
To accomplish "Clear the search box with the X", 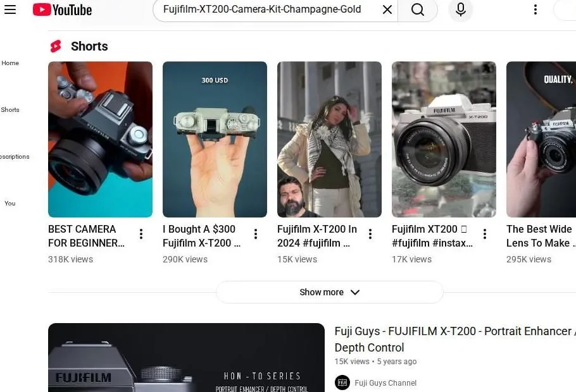I will tap(387, 9).
